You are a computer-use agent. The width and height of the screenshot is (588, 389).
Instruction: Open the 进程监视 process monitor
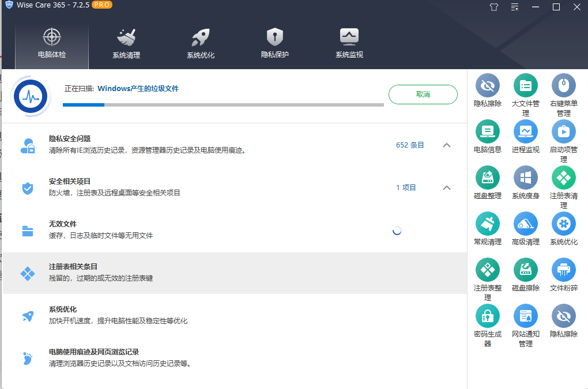coord(525,137)
